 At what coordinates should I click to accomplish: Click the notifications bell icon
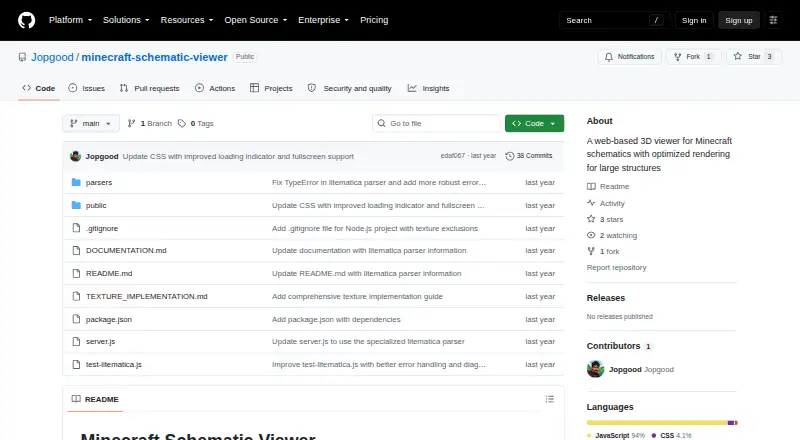pos(609,57)
